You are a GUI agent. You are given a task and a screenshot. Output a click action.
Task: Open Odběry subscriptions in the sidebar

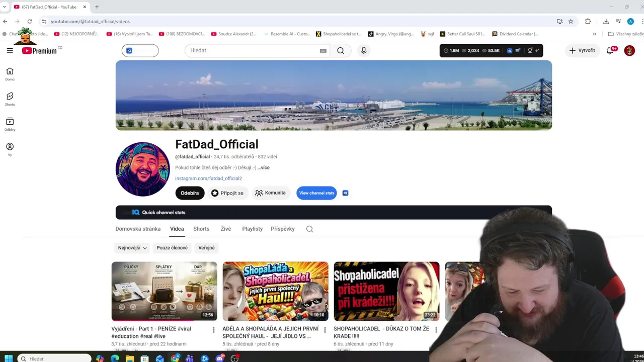click(10, 124)
